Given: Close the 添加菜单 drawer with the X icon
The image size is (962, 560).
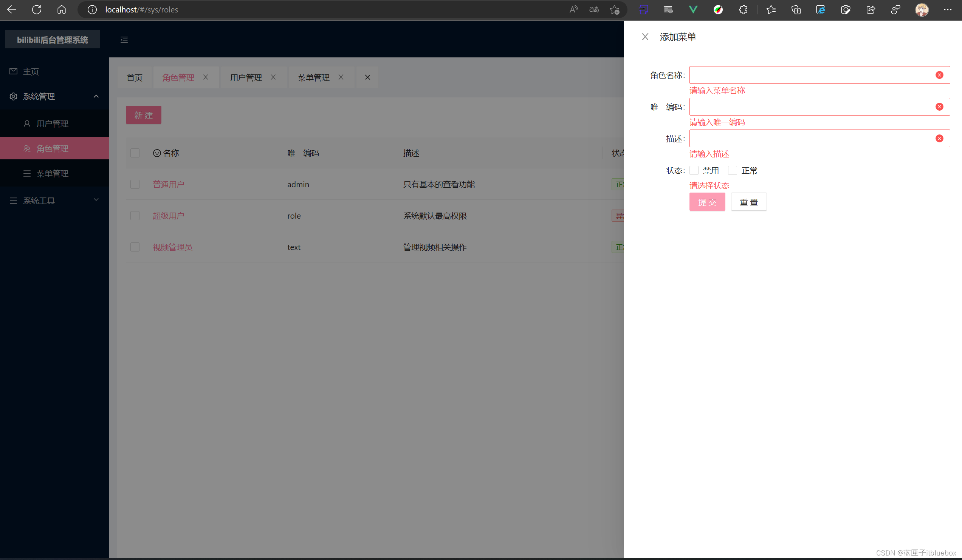Looking at the screenshot, I should click(645, 37).
